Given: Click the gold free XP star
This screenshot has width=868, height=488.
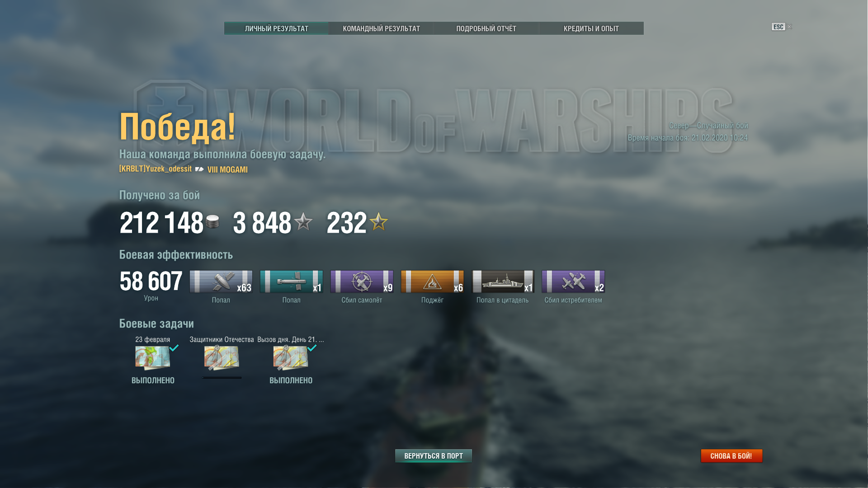Looking at the screenshot, I should (x=378, y=221).
